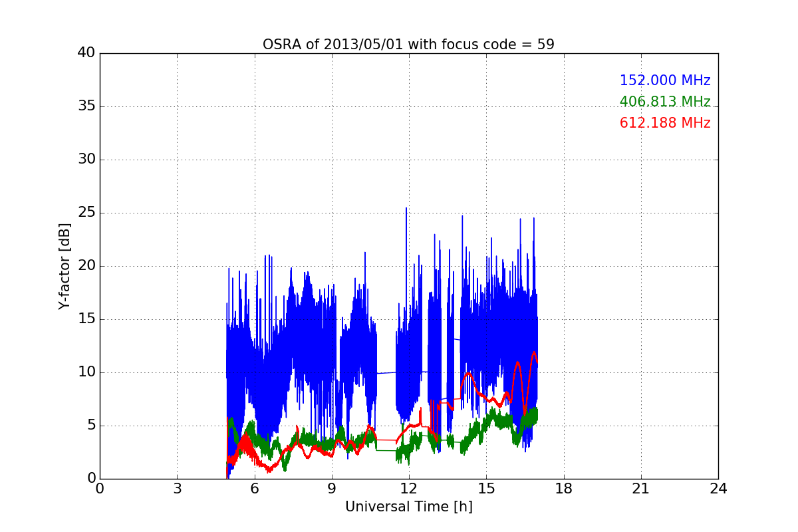Click the y-axis tick label 10
The image size is (798, 532).
(x=86, y=372)
